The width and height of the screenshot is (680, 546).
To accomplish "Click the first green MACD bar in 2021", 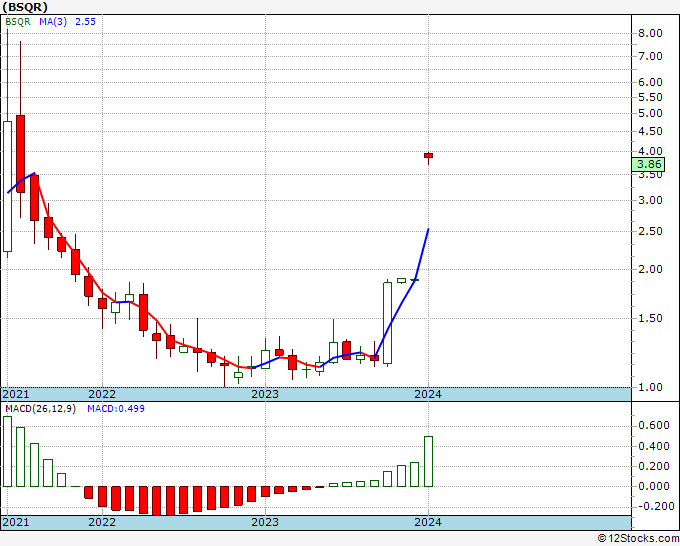I will pos(7,451).
